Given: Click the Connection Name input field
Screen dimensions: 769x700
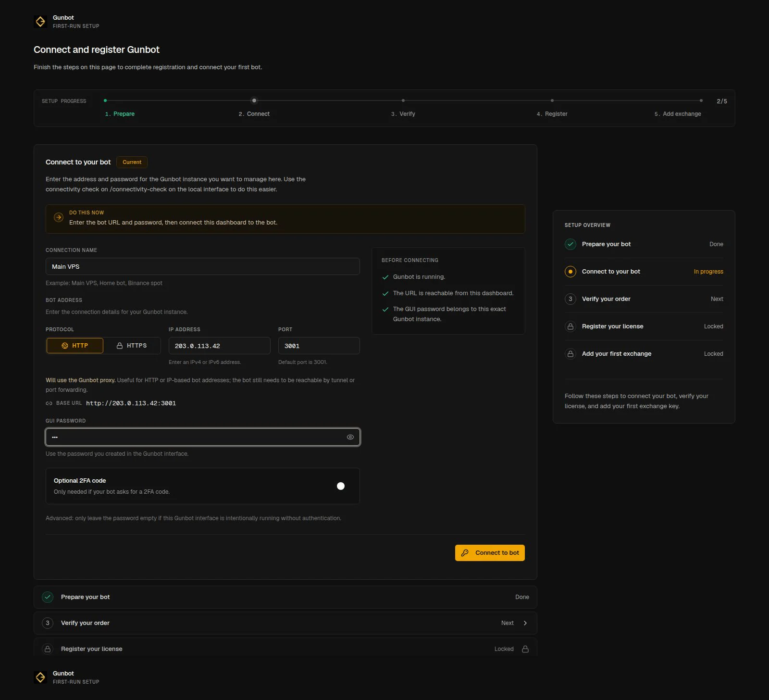Looking at the screenshot, I should pos(203,266).
